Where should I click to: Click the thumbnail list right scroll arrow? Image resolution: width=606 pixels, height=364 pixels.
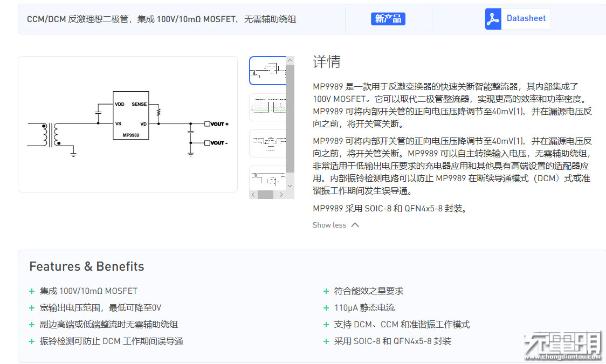[280, 195]
